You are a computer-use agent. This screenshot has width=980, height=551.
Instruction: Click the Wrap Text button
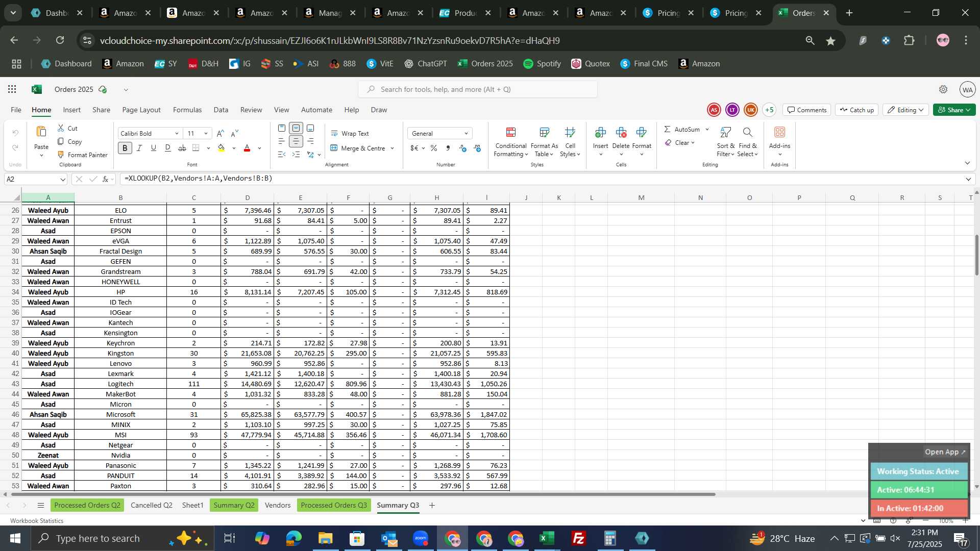pos(350,133)
